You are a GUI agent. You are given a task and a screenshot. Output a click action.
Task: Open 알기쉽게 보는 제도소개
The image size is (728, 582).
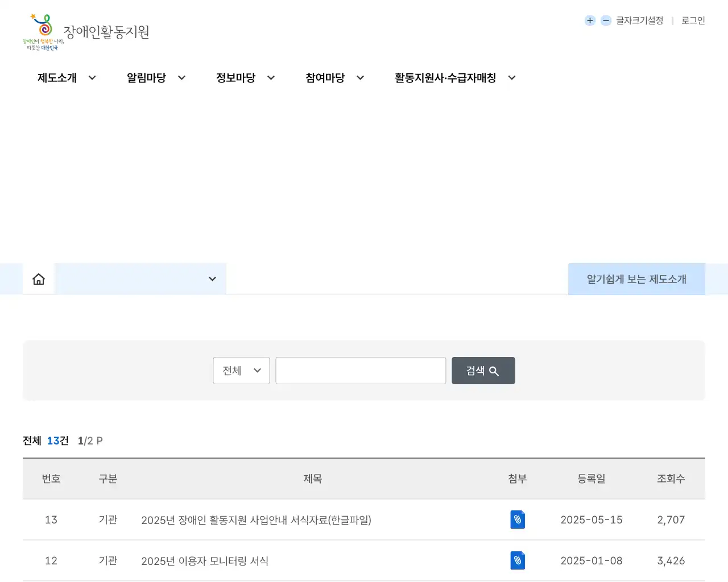click(636, 278)
